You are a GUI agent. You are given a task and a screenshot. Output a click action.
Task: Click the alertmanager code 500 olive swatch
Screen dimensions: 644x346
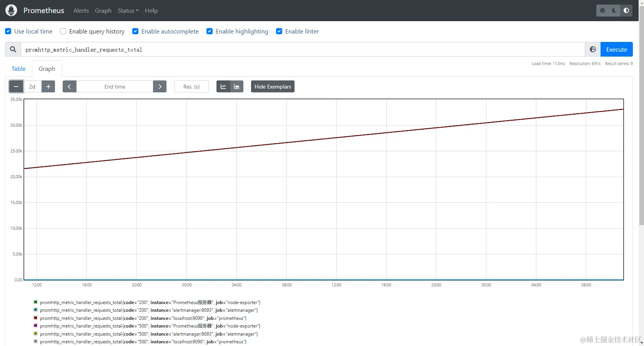pos(35,334)
